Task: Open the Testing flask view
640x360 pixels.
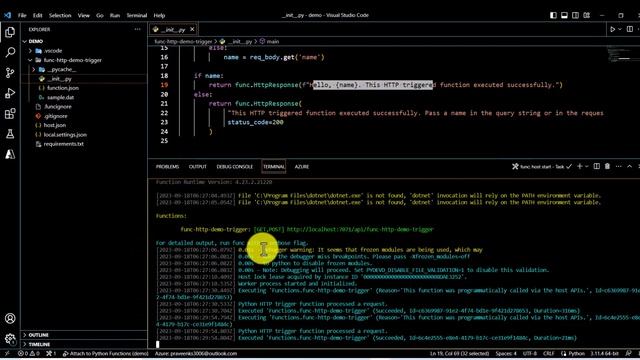Action: click(x=10, y=134)
